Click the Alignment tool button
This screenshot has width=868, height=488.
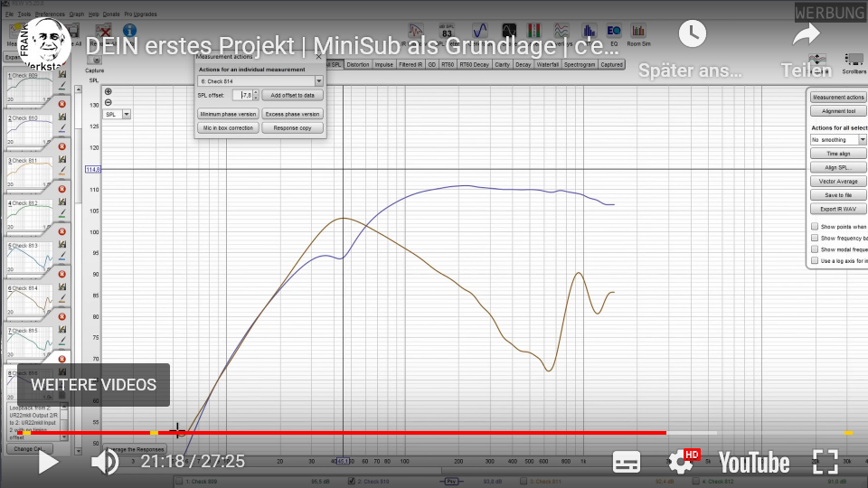tap(838, 111)
